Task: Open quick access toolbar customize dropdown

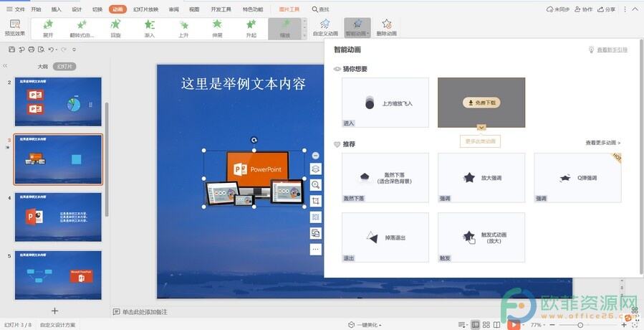Action: (x=74, y=49)
